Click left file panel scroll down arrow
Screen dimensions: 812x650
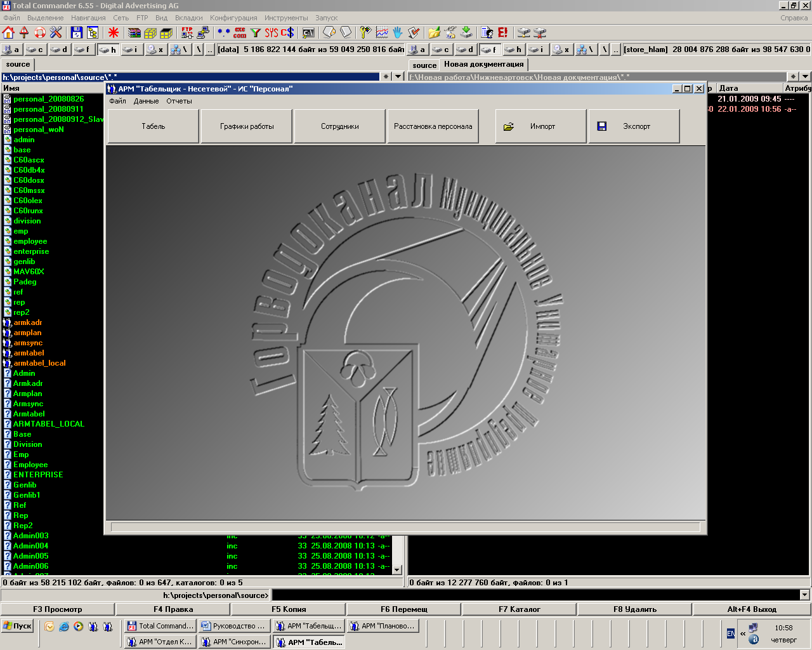397,570
